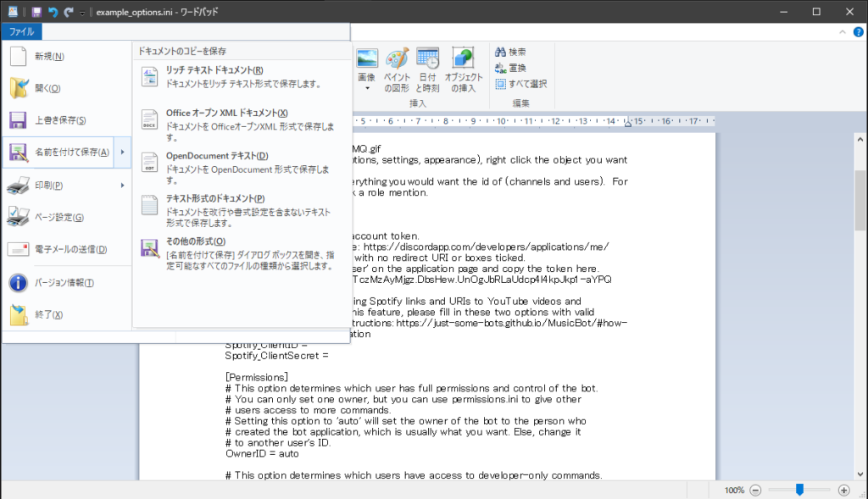The height and width of the screenshot is (499, 868).
Task: Click the 100% zoom level text
Action: point(734,491)
